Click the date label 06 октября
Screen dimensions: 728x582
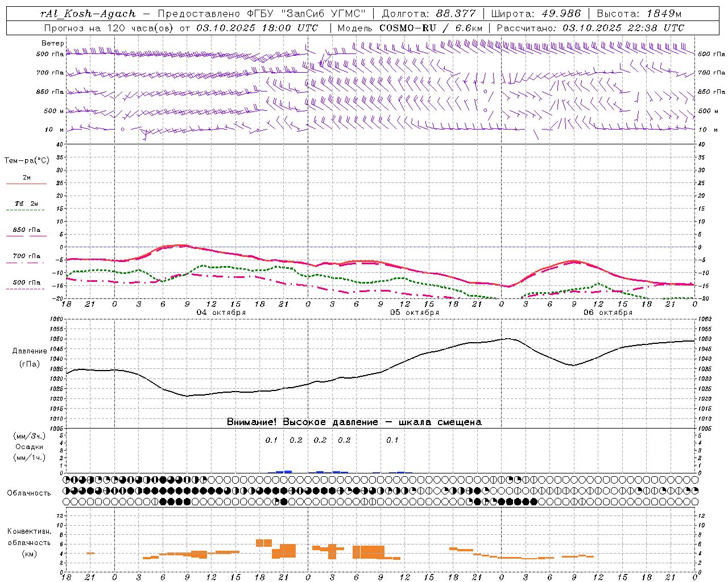point(608,313)
